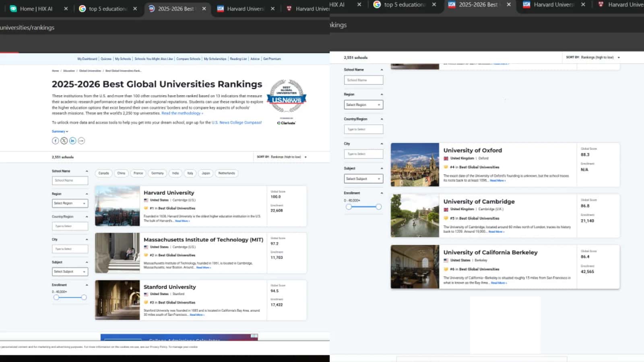The height and width of the screenshot is (362, 644).
Task: Click right handle of Enrollment slider, right window
Action: coord(378,207)
